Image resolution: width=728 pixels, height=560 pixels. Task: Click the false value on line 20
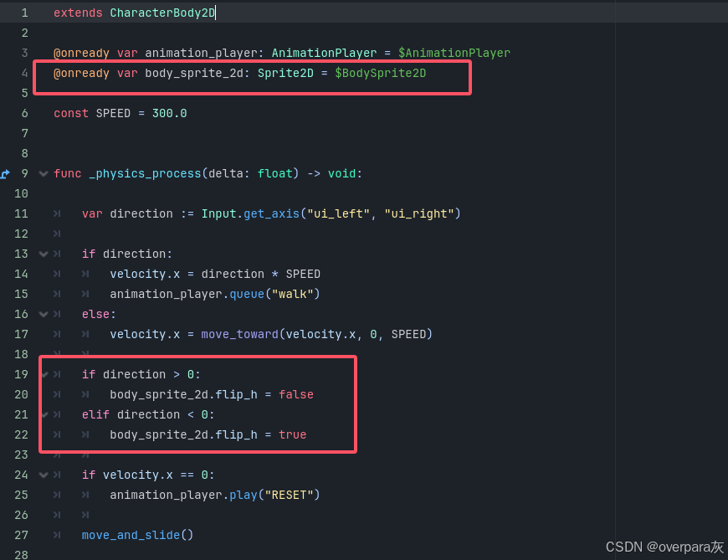(296, 395)
